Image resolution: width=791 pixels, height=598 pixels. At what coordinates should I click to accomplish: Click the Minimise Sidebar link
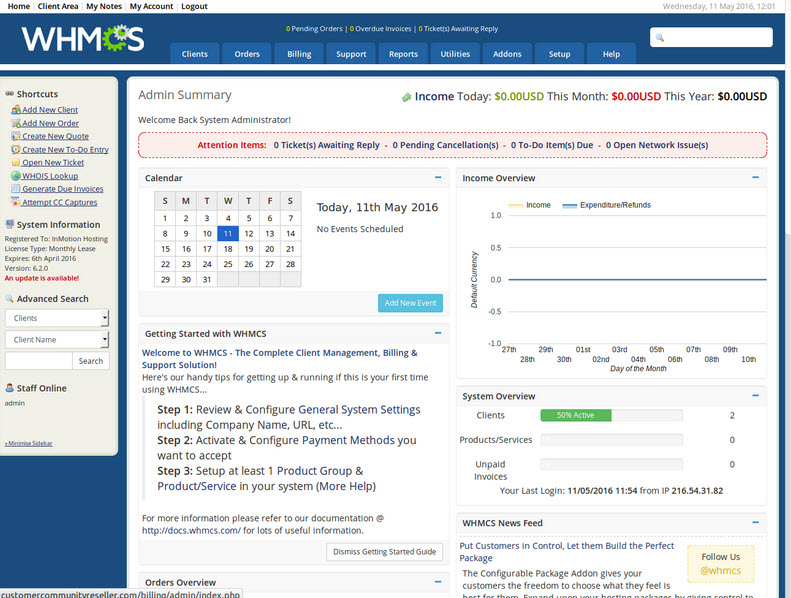click(x=29, y=444)
